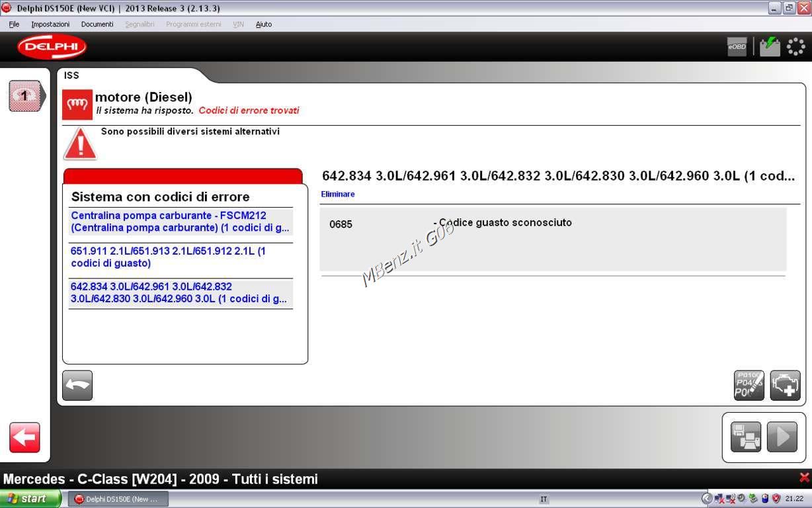The image size is (812, 508).
Task: Click the red glow plug engine icon
Action: 77,105
